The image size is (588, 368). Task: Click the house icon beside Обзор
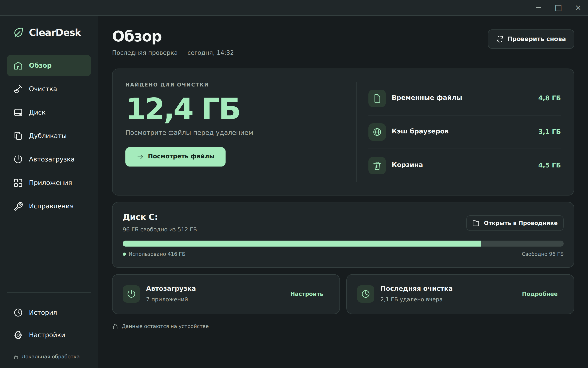[18, 66]
